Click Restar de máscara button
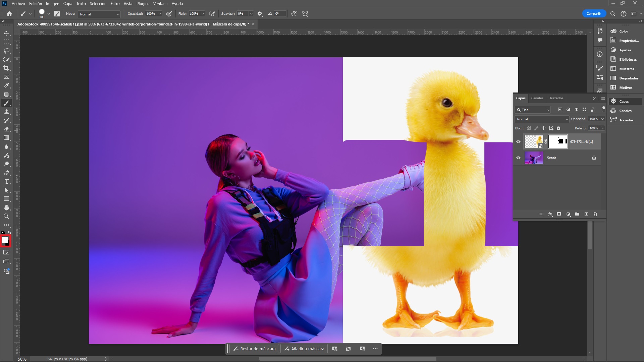Viewport: 644px width, 362px height. tap(254, 349)
